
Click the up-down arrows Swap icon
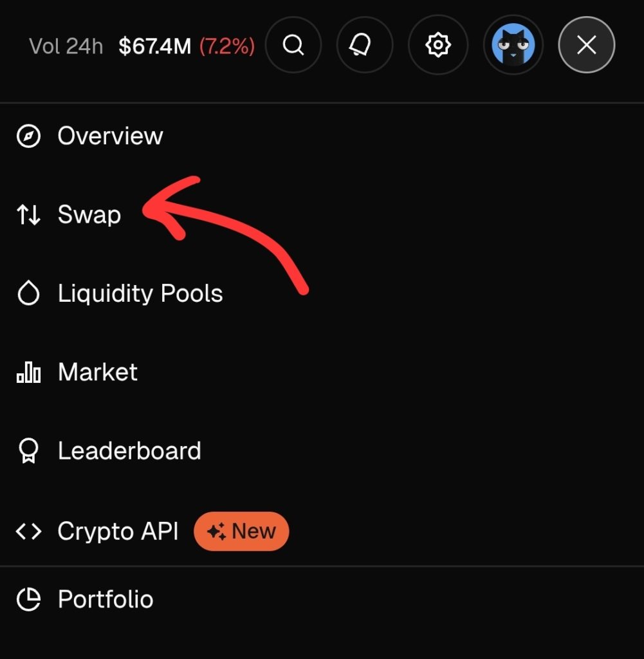pyautogui.click(x=28, y=215)
